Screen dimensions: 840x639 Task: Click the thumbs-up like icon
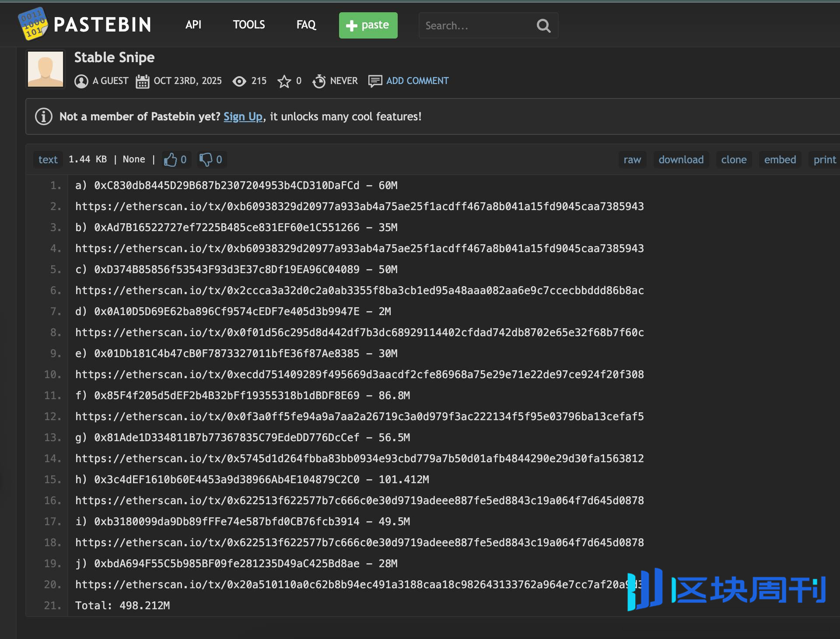coord(170,159)
